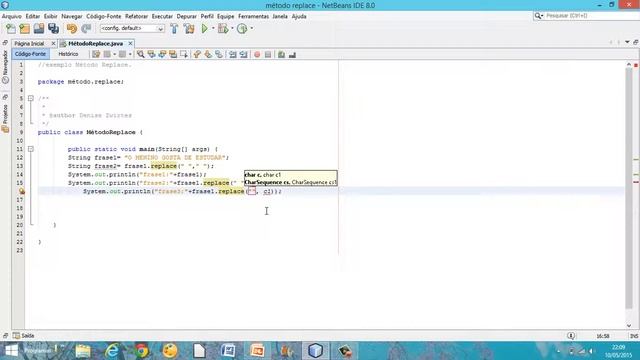The height and width of the screenshot is (360, 640).
Task: Open the Depurar menu
Action: (x=187, y=16)
